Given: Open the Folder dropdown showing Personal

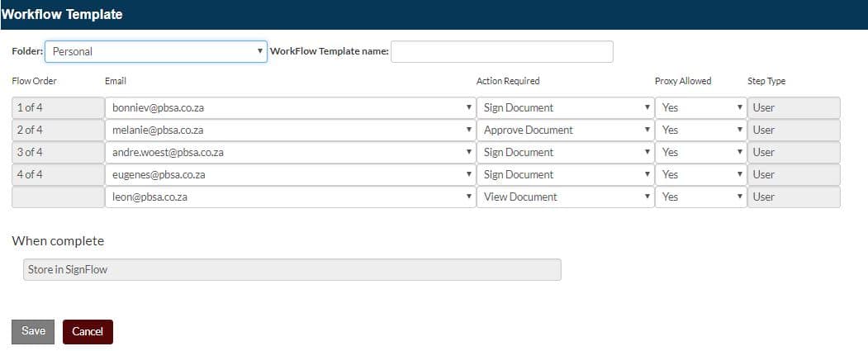Looking at the screenshot, I should [x=155, y=51].
